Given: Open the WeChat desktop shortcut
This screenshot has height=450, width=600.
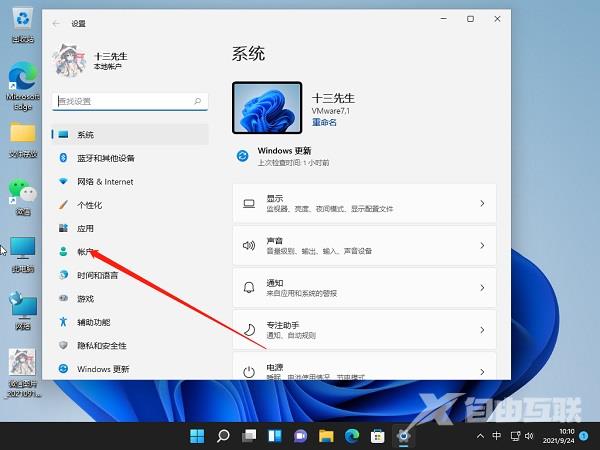Looking at the screenshot, I should pos(23,197).
